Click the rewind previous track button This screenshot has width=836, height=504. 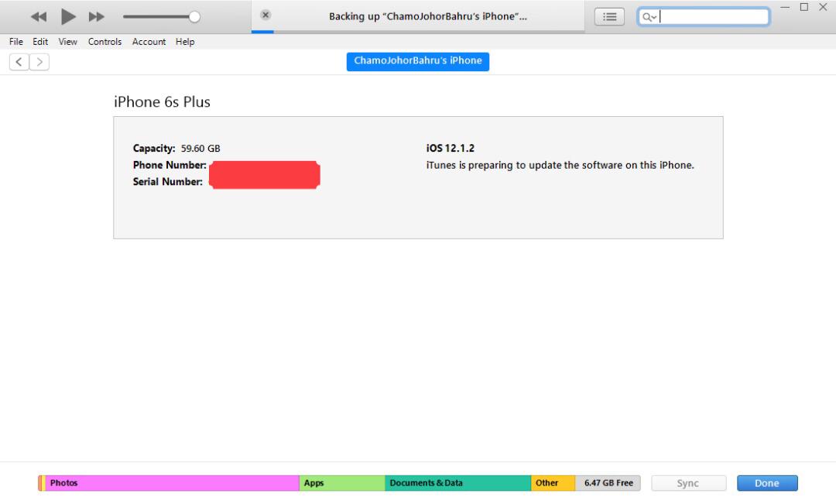pyautogui.click(x=39, y=16)
